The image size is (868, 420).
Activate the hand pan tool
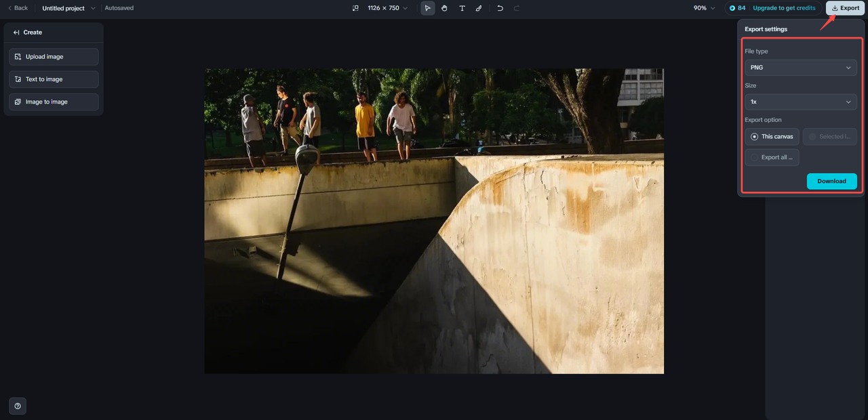point(444,8)
